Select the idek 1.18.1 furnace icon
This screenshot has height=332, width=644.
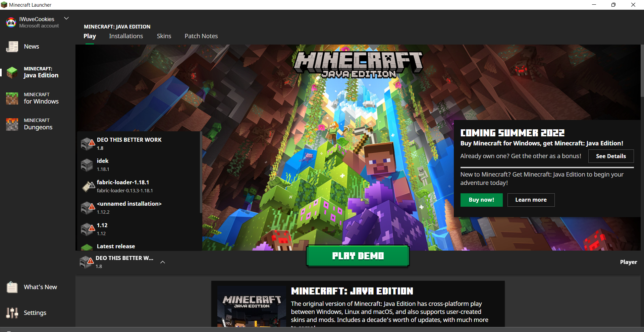[87, 165]
